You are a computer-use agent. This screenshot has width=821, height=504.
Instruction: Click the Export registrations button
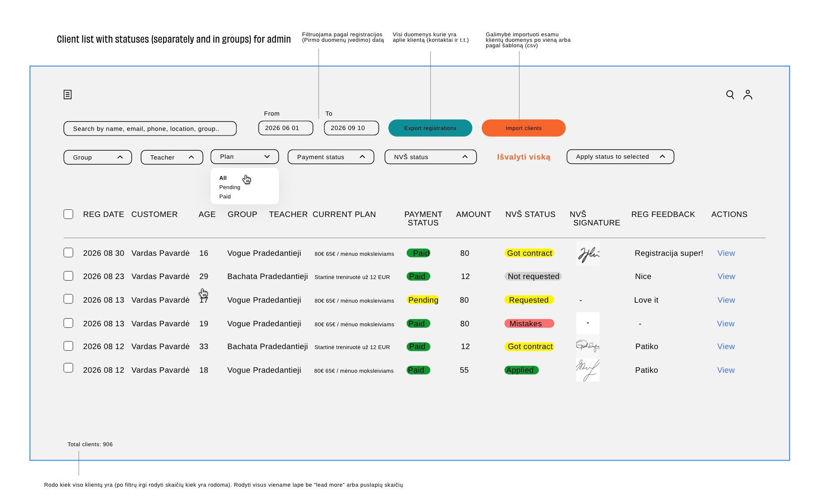pos(430,128)
